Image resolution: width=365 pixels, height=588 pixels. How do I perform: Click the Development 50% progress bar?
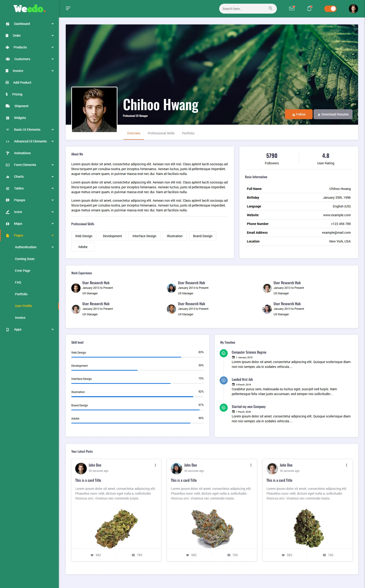(137, 370)
